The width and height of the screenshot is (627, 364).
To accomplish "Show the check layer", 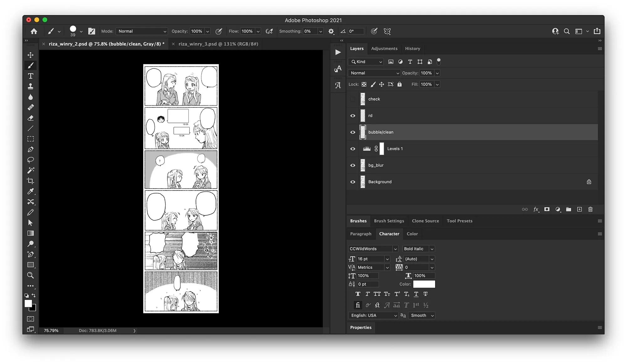I will coord(353,99).
